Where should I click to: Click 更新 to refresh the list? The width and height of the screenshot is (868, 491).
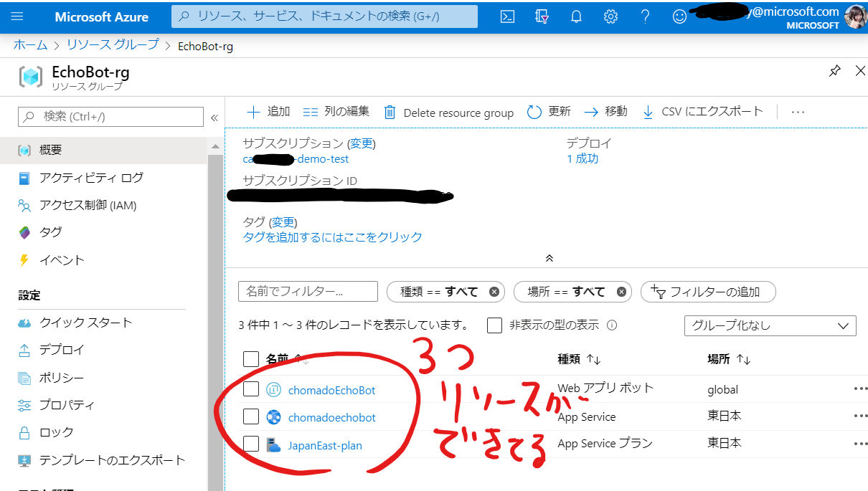pos(549,112)
